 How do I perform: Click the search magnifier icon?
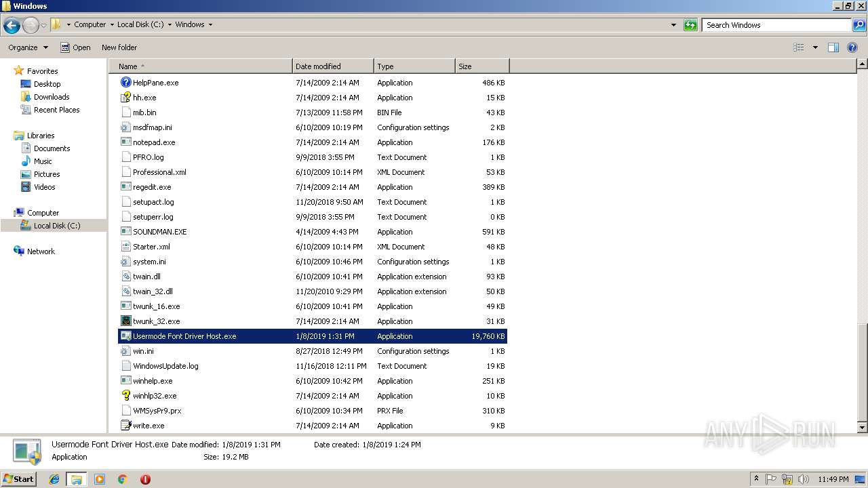(859, 25)
